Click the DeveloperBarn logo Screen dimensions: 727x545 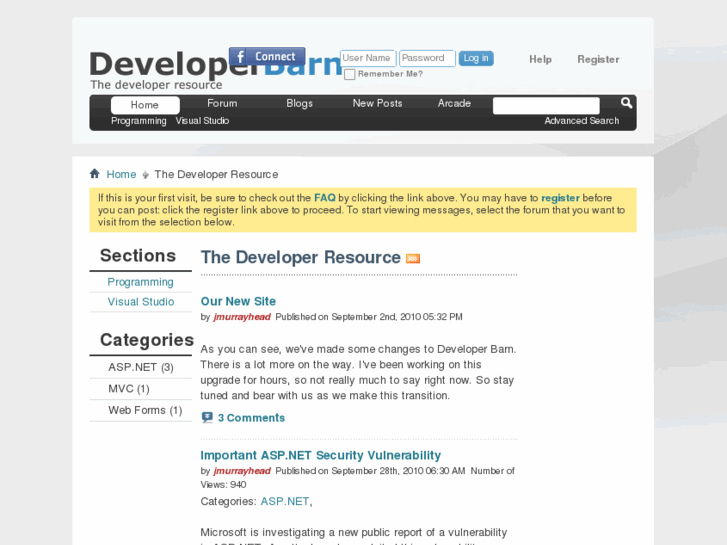pos(215,64)
